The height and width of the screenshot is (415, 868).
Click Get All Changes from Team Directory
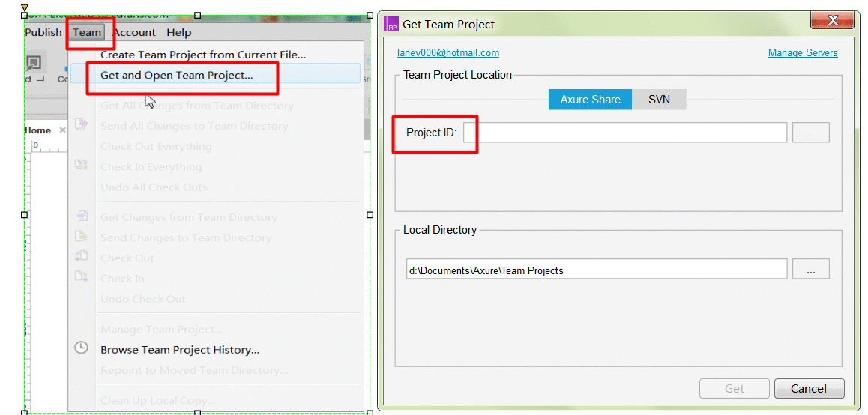coord(197,106)
